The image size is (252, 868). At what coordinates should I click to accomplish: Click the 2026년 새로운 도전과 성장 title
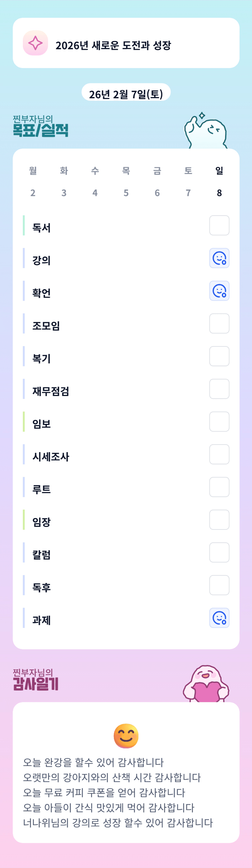click(113, 46)
